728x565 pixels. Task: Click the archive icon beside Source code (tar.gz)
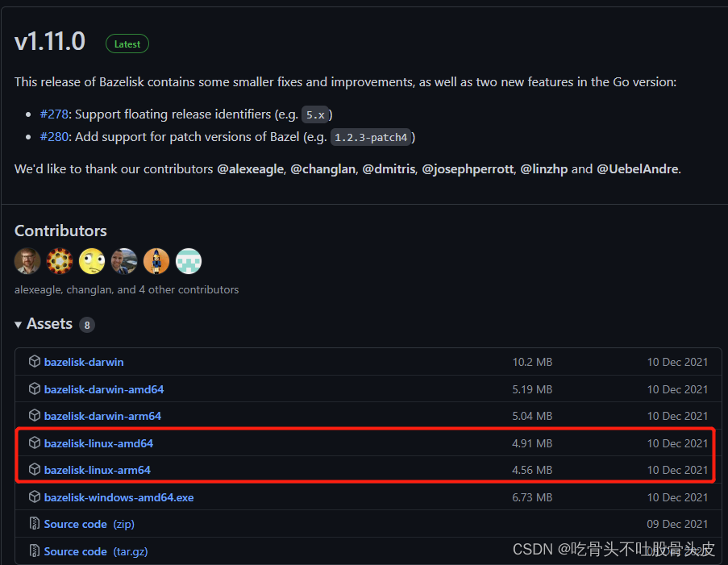[x=35, y=550]
